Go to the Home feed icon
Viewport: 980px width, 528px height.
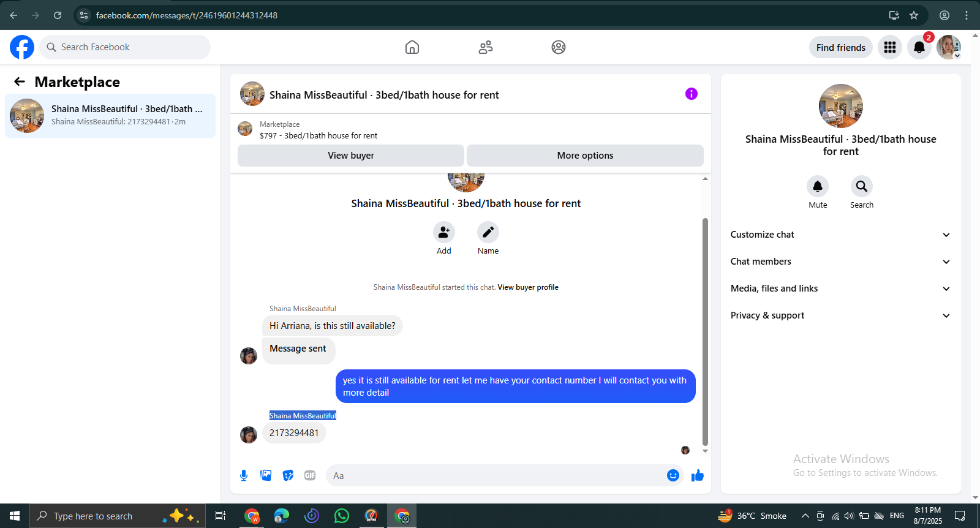coord(412,47)
